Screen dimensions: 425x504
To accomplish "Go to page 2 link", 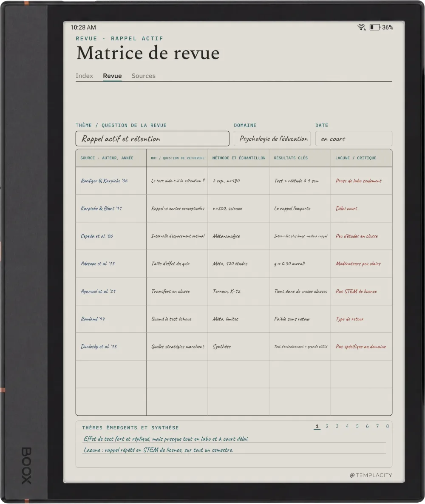I will pos(327,426).
